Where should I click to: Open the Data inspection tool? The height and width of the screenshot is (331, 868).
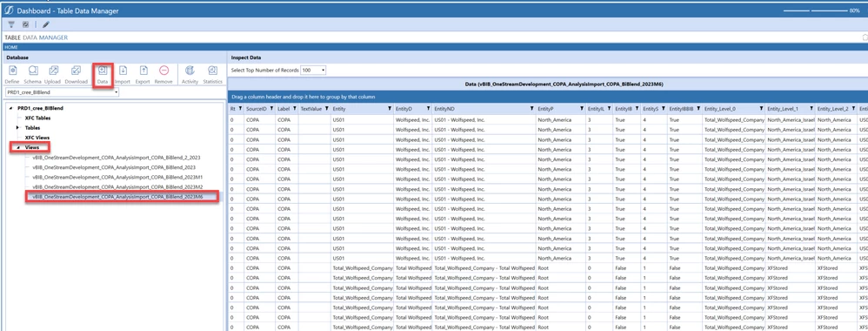[103, 75]
